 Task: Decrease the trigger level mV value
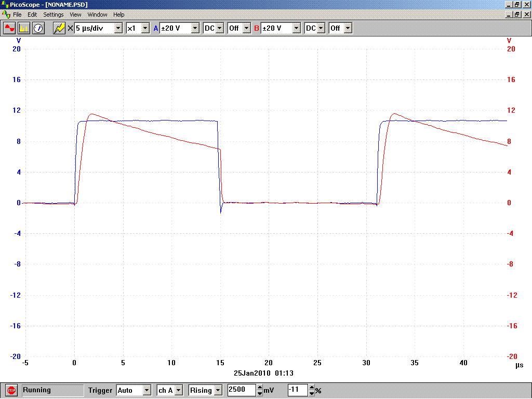[260, 393]
